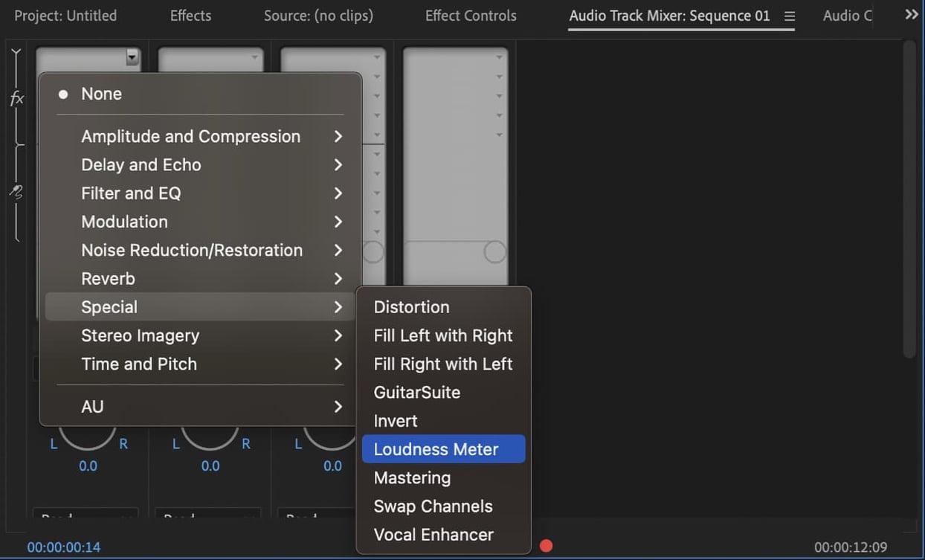This screenshot has width=925, height=560.
Task: Click the microphone input monitoring icon
Action: click(16, 192)
